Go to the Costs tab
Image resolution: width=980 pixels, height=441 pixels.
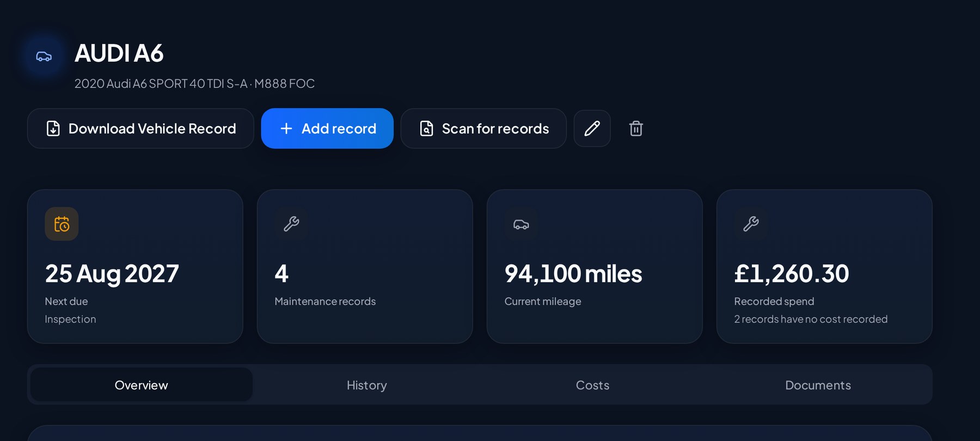pyautogui.click(x=592, y=385)
